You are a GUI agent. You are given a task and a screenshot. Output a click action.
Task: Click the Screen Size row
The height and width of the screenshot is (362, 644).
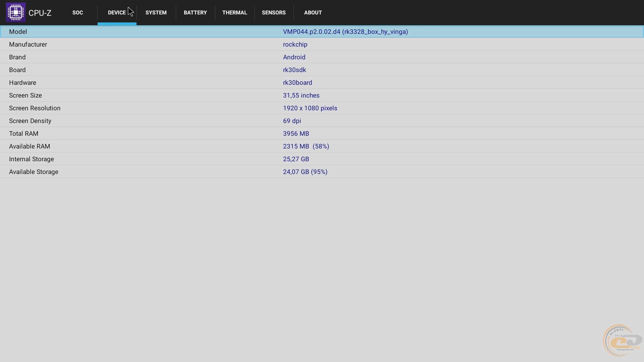pyautogui.click(x=322, y=95)
